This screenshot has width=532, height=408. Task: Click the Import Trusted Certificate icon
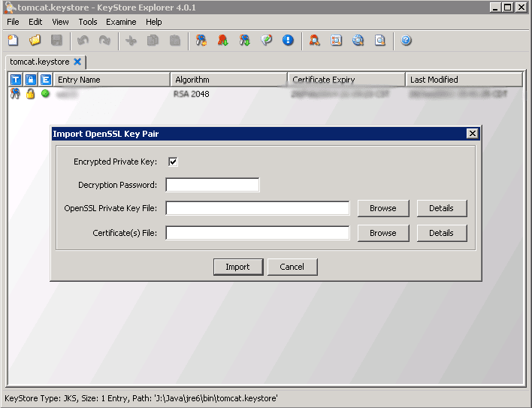[223, 41]
